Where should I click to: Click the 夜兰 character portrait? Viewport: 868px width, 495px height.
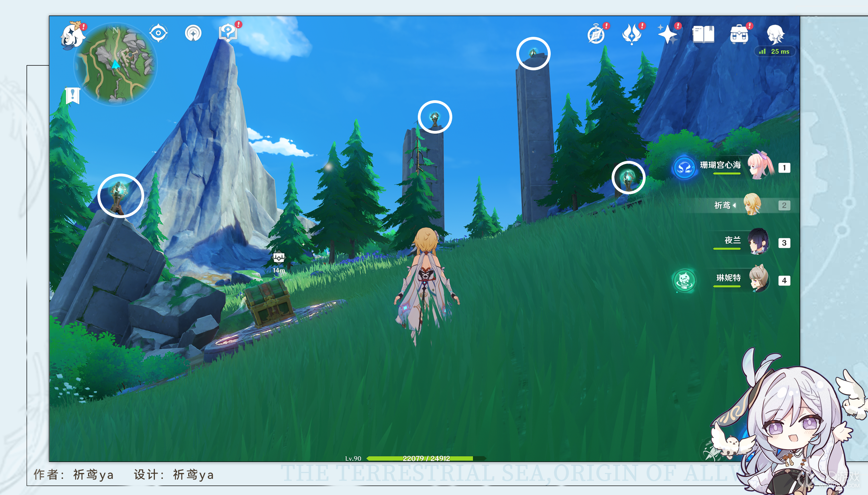(x=759, y=241)
